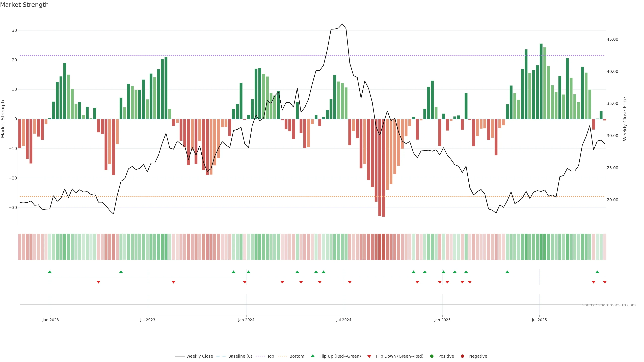Screen dimensions: 644x362
Task: Click the Market Strength chart title
Action: click(x=24, y=5)
